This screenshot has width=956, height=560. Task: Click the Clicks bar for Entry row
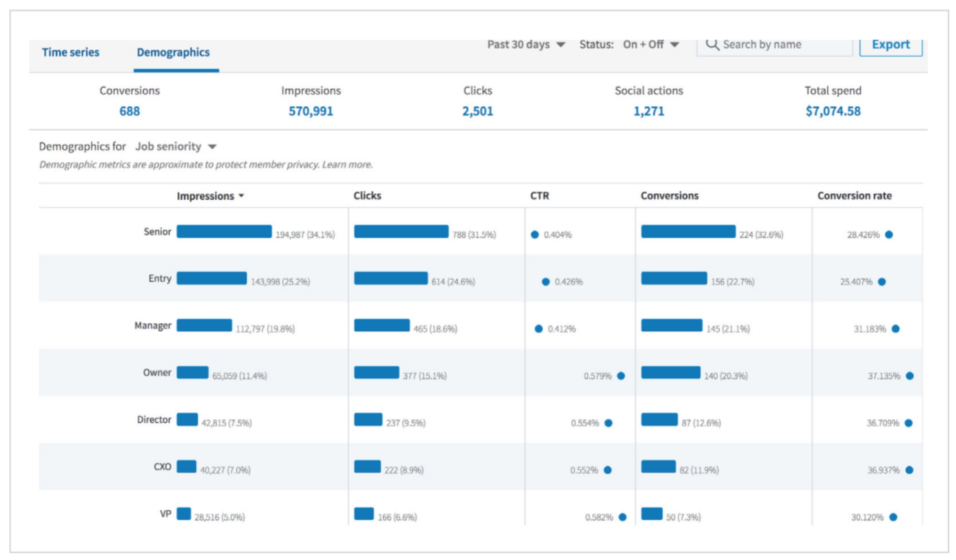click(391, 279)
